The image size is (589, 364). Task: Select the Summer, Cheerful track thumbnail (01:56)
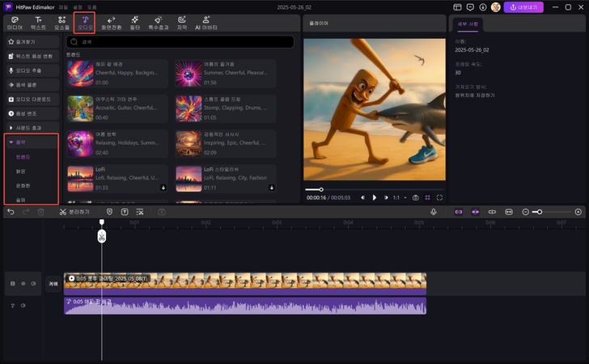[189, 74]
